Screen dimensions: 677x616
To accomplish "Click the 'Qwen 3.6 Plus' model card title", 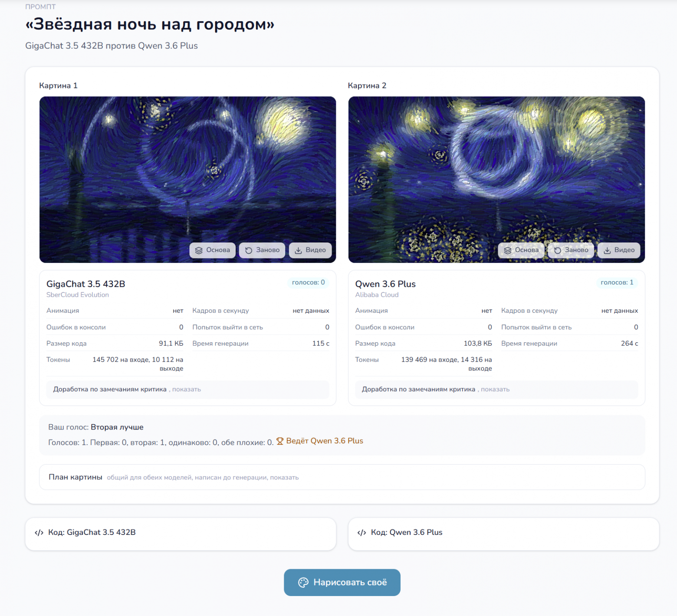I will (385, 284).
